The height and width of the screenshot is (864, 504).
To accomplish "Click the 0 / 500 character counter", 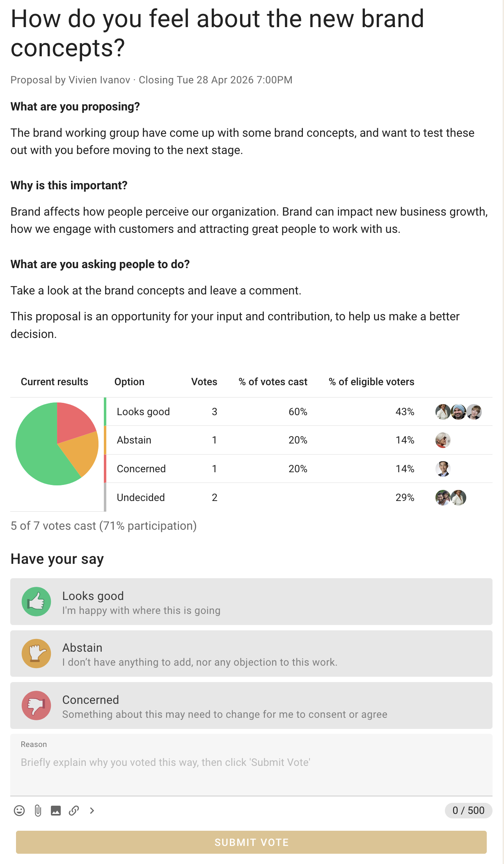I will 468,810.
